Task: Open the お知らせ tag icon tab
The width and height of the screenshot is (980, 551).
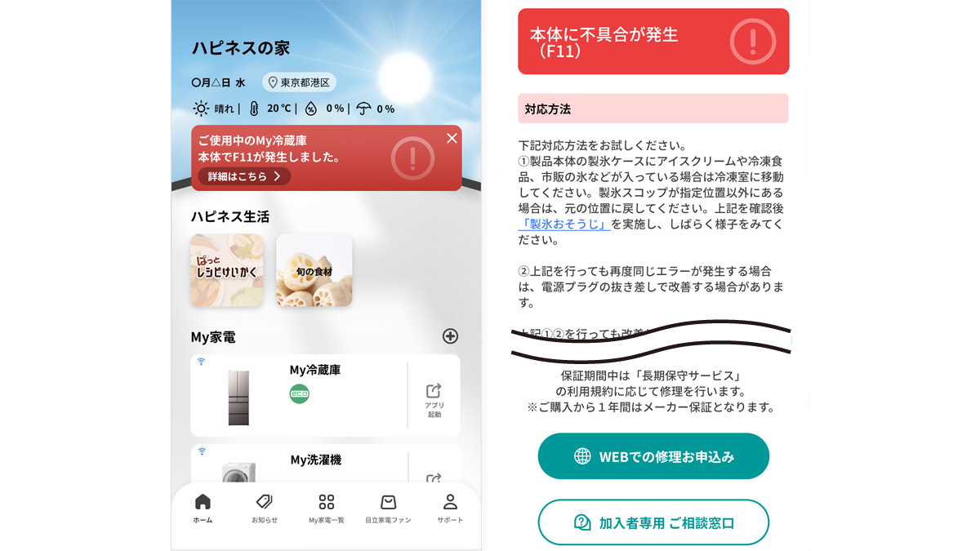Action: [x=265, y=509]
